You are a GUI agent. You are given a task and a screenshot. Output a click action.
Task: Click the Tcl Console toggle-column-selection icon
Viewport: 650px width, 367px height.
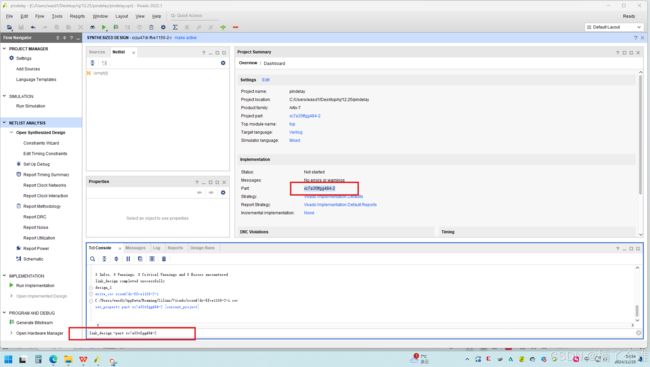[152, 259]
